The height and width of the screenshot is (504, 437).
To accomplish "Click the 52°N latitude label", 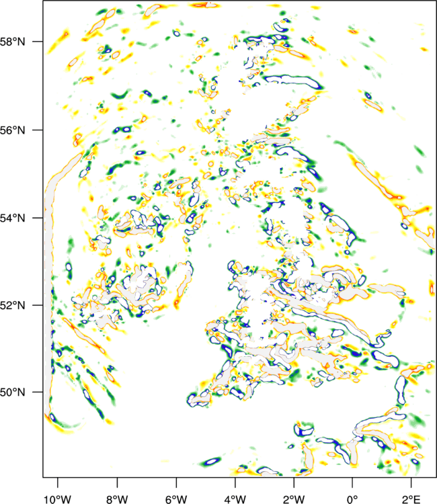I will [13, 305].
